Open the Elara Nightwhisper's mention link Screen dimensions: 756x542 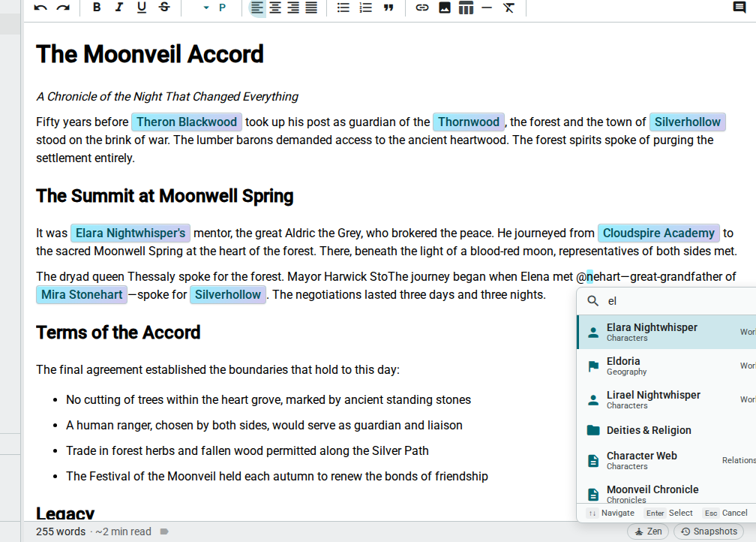[x=130, y=233]
